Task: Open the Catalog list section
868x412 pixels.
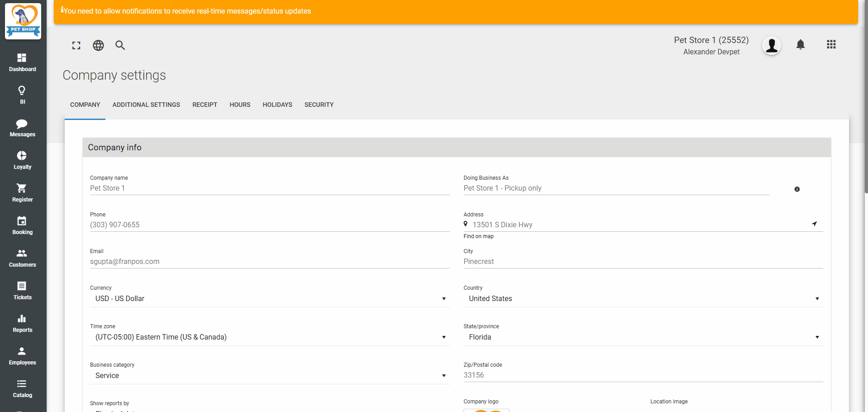Action: [23, 388]
